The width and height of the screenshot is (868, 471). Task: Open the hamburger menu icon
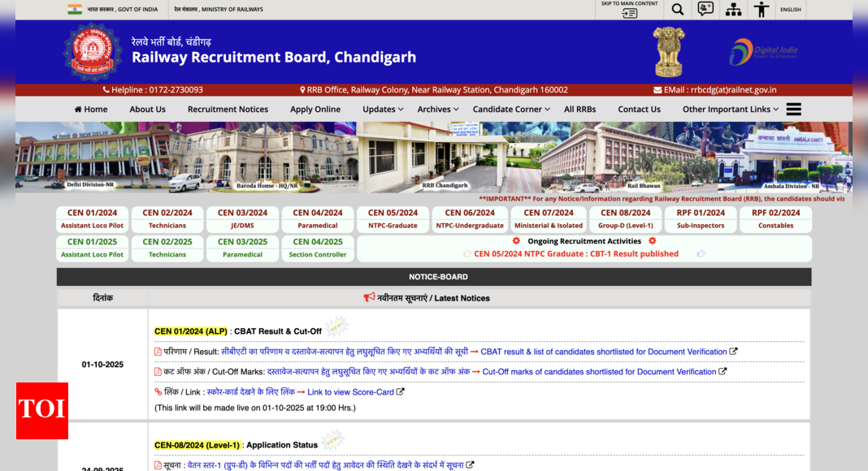tap(794, 109)
